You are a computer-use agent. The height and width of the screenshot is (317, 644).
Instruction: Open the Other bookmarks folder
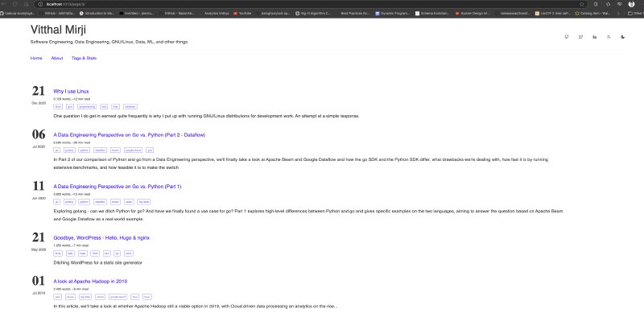[636, 13]
